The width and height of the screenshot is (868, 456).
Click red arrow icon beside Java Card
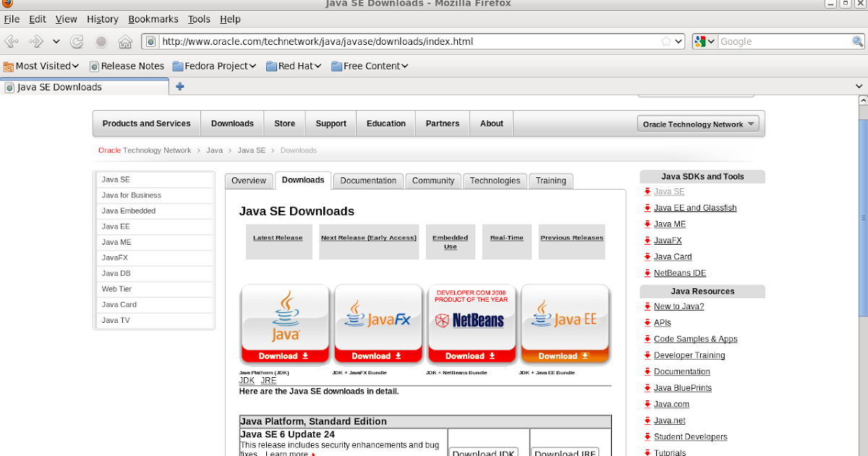coord(647,257)
